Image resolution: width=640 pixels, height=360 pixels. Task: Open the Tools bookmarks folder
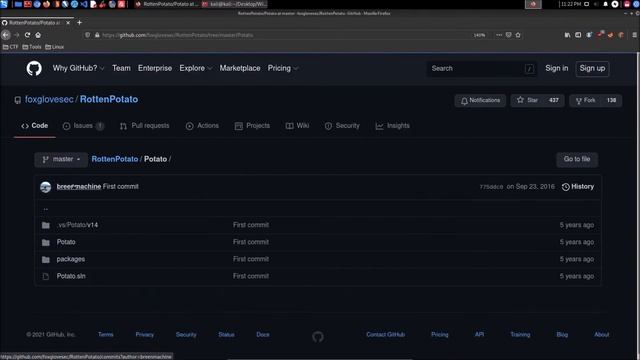click(x=32, y=47)
